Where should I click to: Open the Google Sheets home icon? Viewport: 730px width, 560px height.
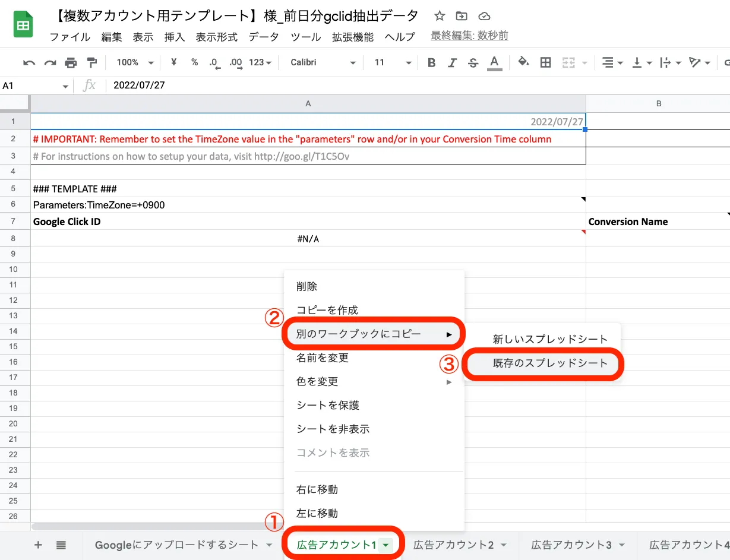[x=23, y=24]
